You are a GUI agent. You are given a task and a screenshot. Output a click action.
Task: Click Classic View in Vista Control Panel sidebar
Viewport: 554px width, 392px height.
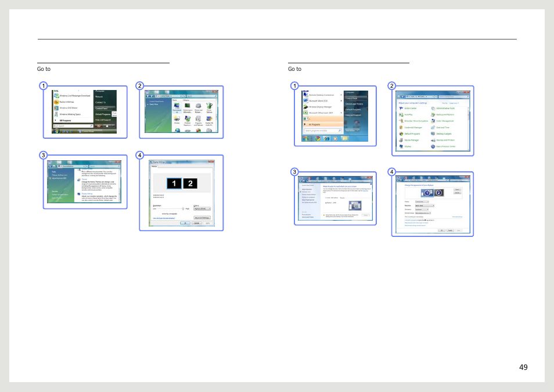tap(154, 105)
